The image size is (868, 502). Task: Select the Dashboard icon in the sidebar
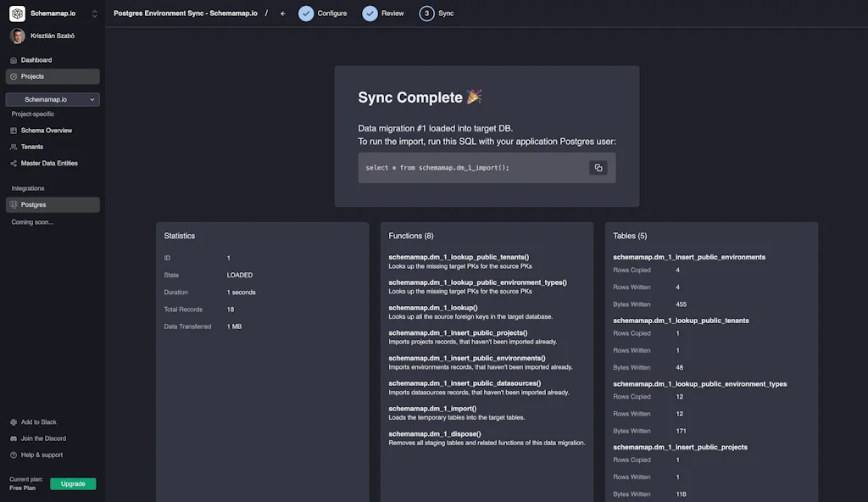point(14,59)
